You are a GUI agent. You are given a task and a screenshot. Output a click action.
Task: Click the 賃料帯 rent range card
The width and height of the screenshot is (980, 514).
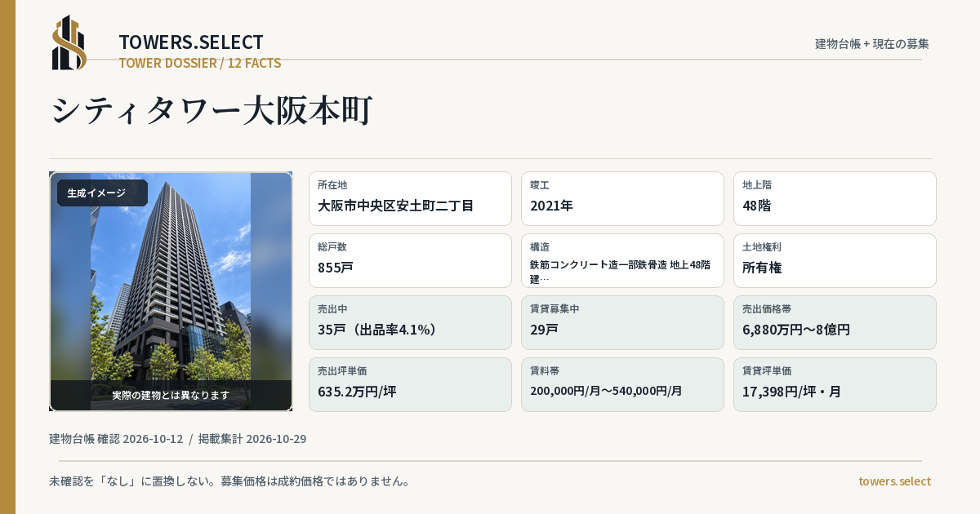click(622, 384)
